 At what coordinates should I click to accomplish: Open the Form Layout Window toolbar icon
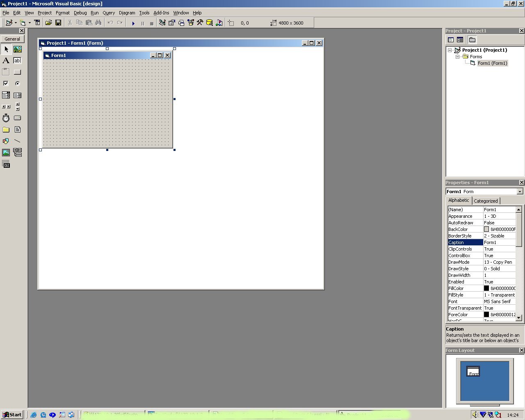coord(181,23)
